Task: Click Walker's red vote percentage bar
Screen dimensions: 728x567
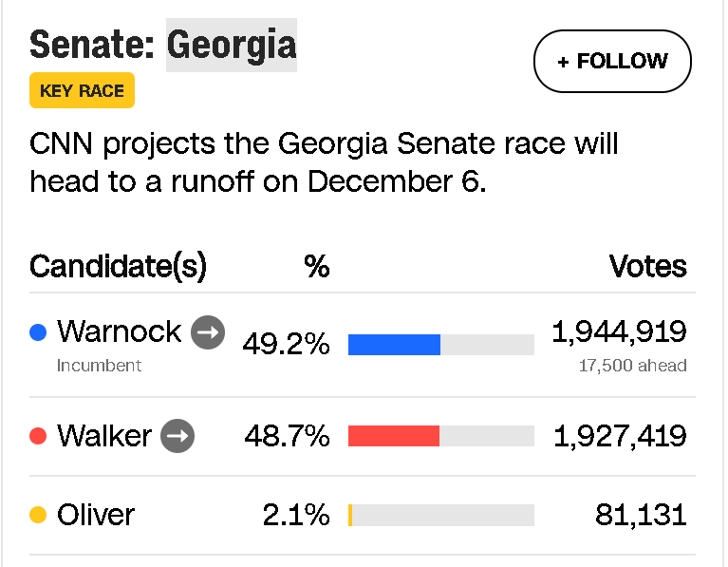Action: (x=394, y=436)
